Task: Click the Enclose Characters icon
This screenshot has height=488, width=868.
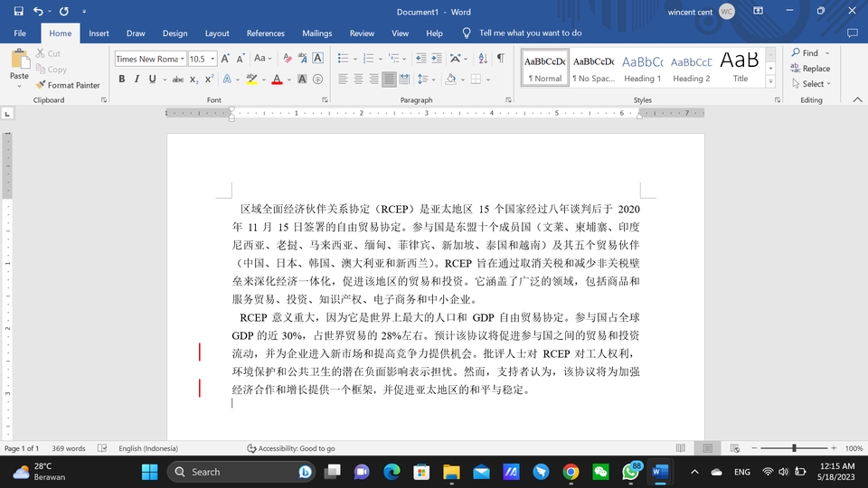Action: [317, 80]
